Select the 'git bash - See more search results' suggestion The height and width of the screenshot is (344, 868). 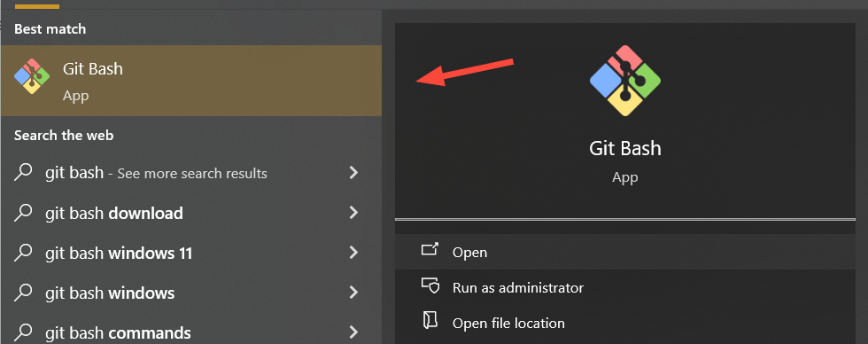[191, 174]
